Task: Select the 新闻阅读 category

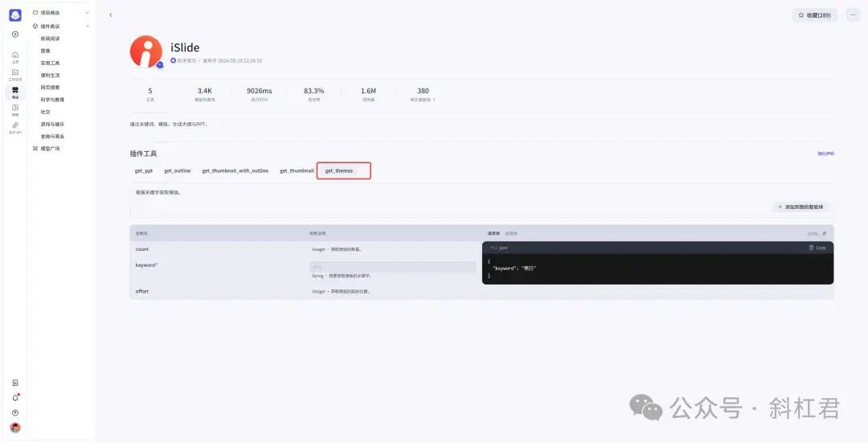Action: coord(50,39)
